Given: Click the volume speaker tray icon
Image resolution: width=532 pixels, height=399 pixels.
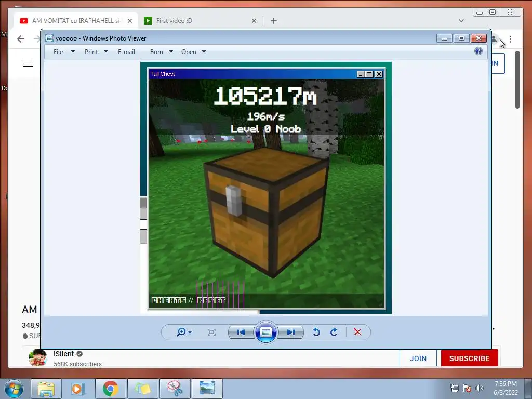Looking at the screenshot, I should pyautogui.click(x=480, y=389).
